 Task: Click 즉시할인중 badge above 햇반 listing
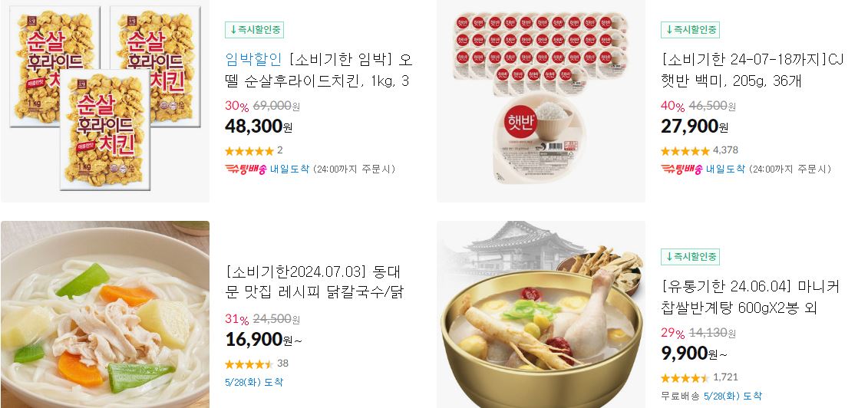coord(690,30)
